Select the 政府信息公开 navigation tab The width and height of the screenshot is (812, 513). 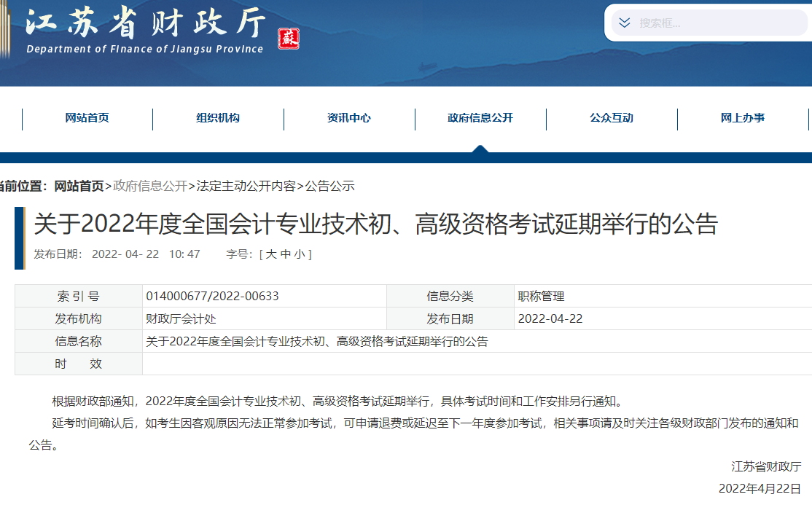(x=480, y=118)
